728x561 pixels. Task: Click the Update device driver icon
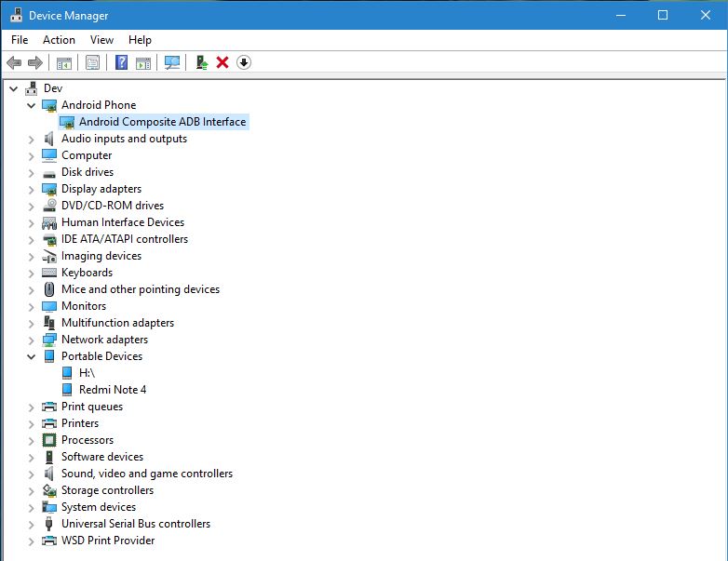tap(201, 62)
